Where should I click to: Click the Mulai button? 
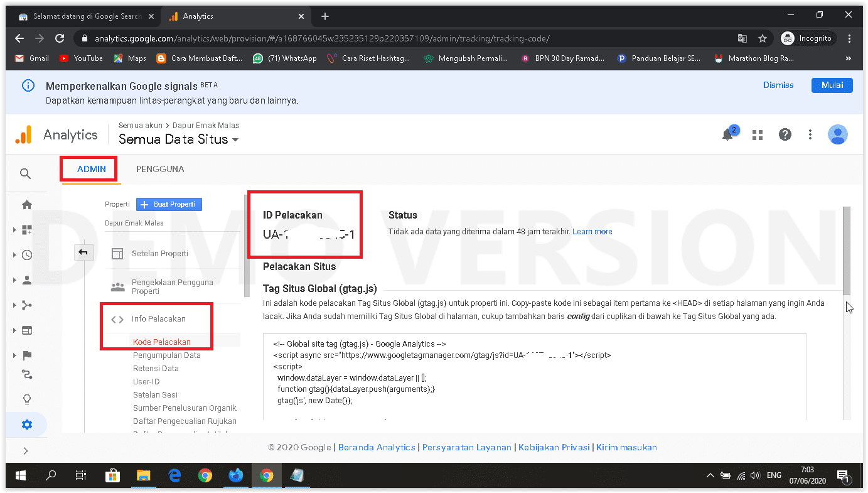pyautogui.click(x=832, y=85)
